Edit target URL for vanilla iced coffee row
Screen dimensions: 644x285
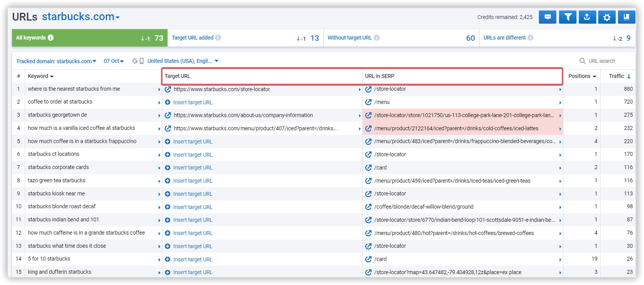(168, 128)
